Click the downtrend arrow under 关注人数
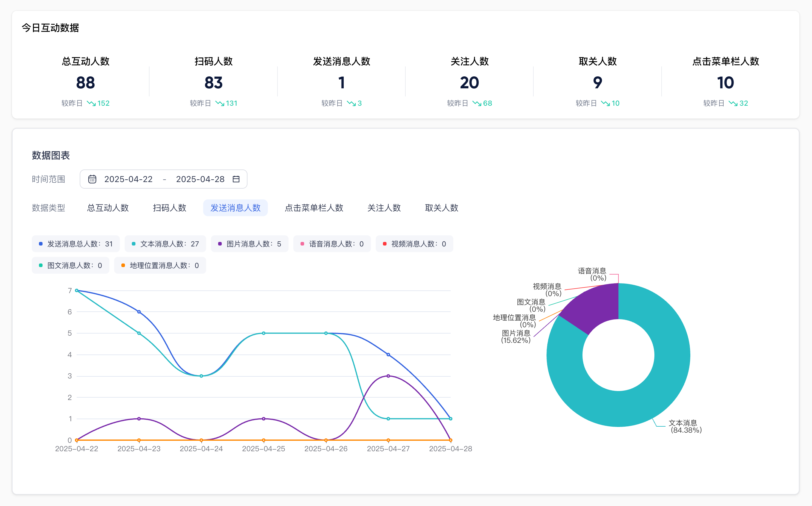 (477, 103)
